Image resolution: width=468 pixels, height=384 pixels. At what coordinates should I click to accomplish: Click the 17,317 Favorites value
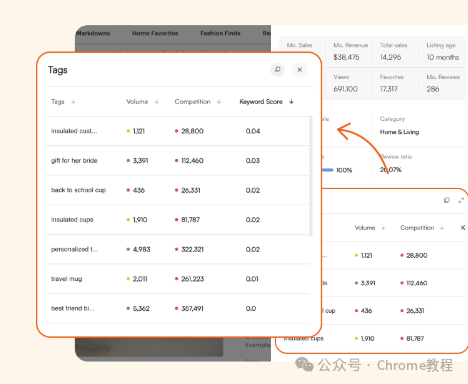tap(389, 89)
